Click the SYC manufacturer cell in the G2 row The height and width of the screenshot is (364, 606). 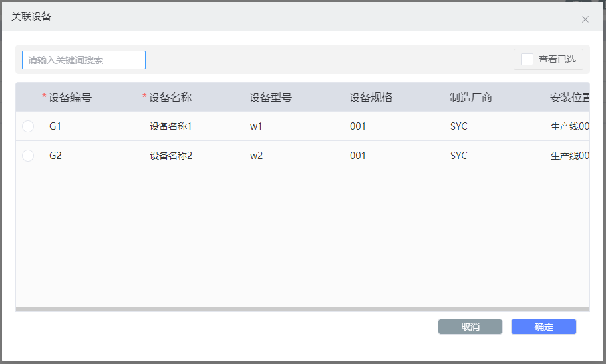[x=458, y=156]
